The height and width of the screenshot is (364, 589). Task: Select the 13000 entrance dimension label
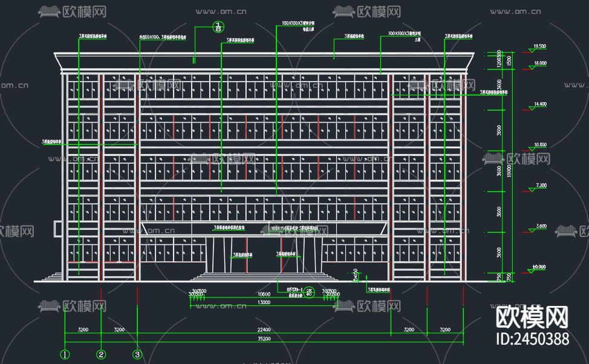click(x=264, y=302)
